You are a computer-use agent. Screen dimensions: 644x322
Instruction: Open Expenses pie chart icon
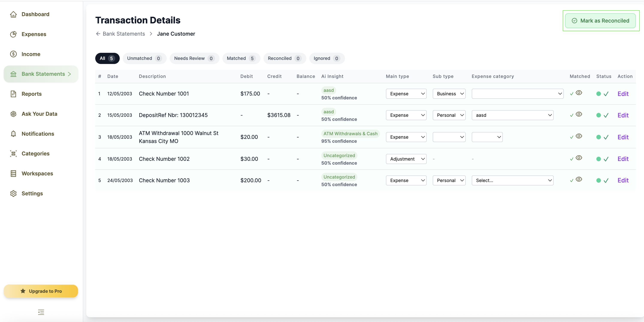14,34
